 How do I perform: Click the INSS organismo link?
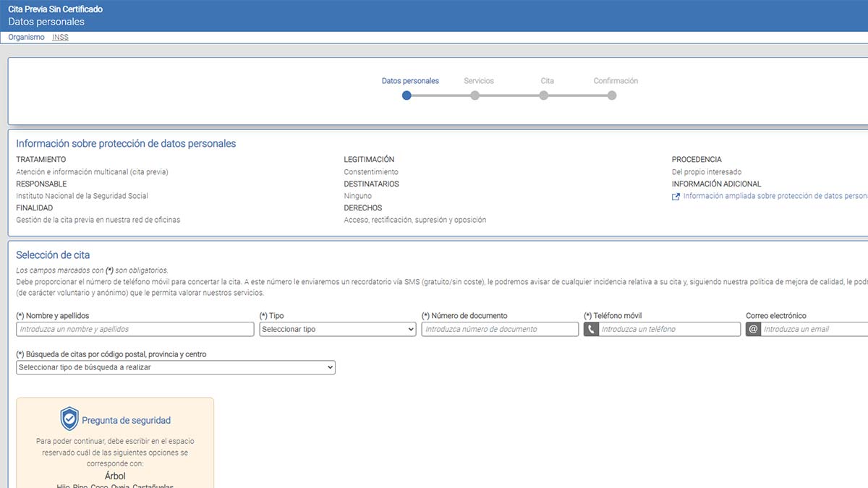[x=60, y=37]
